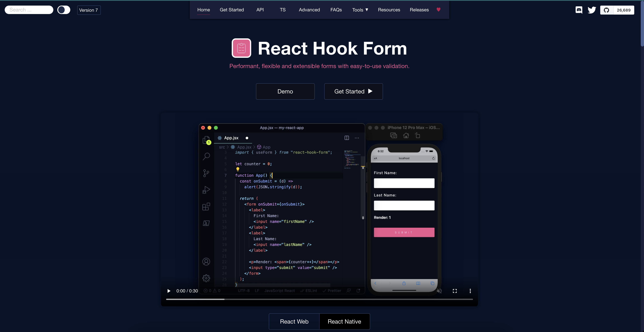Screen dimensions: 644x332
Task: Open the Search panel in the code editor
Action: point(206,156)
